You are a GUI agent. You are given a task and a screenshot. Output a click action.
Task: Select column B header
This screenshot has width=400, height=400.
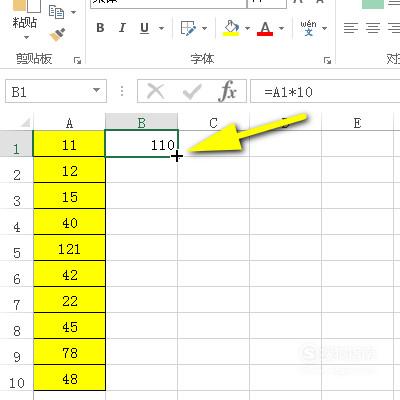click(142, 123)
